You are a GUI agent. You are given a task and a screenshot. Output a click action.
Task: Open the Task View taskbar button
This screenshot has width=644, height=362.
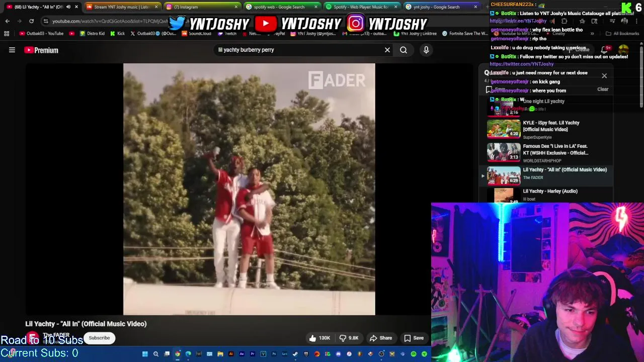[167, 354]
